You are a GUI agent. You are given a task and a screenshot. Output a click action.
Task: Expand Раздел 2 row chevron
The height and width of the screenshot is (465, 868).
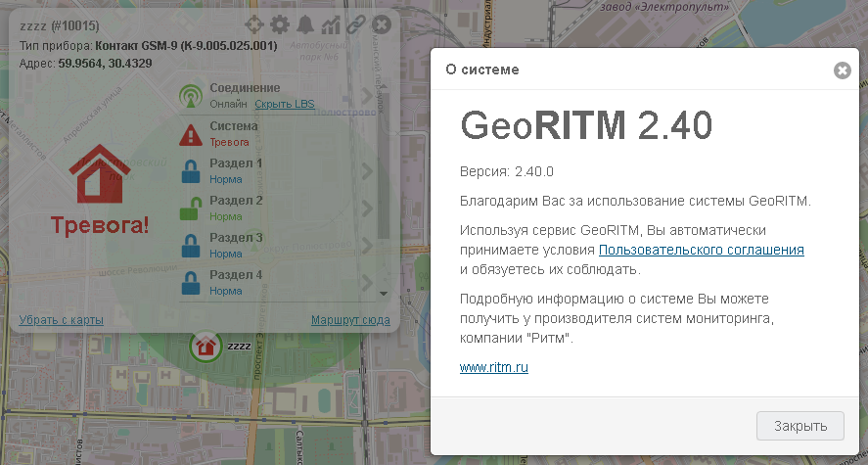(x=367, y=209)
